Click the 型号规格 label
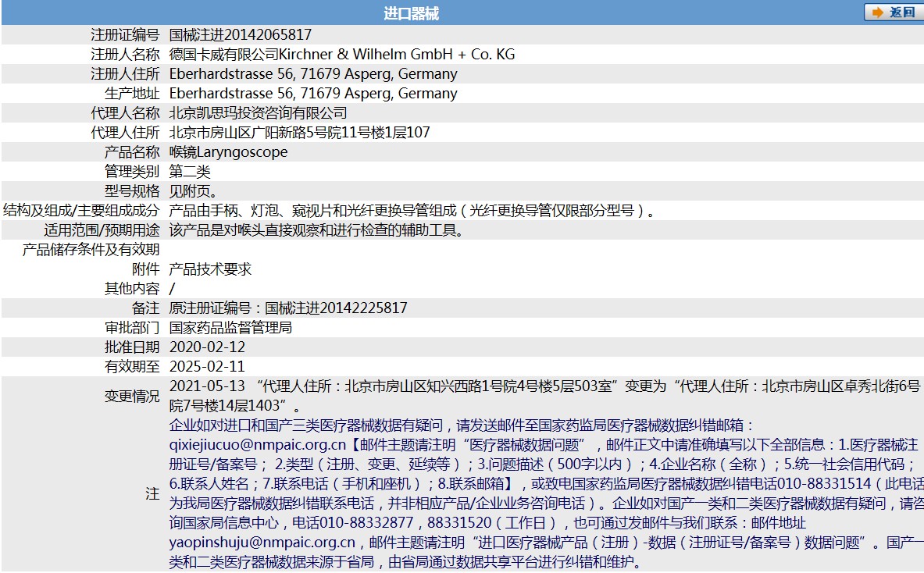Viewport: 924px width, 573px height. tap(132, 190)
